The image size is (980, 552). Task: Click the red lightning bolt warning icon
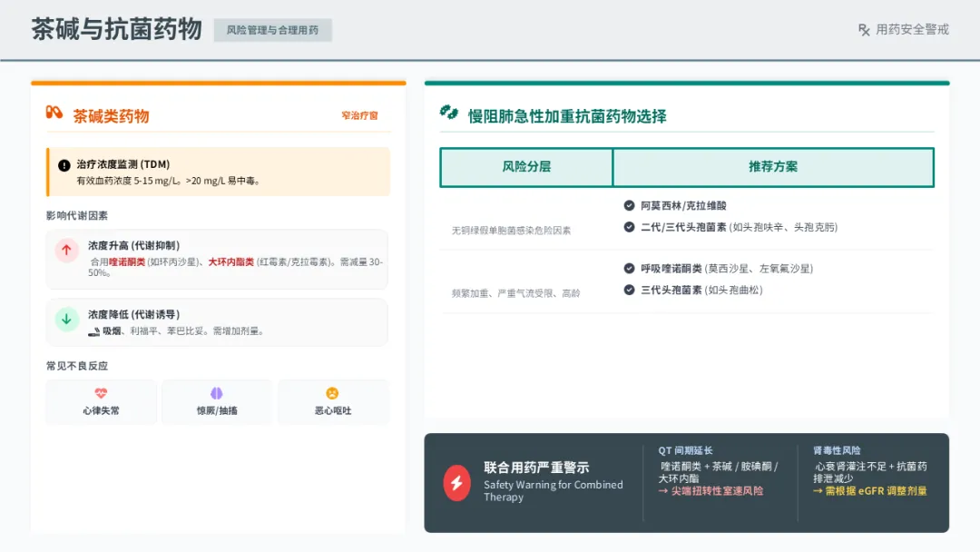[456, 483]
